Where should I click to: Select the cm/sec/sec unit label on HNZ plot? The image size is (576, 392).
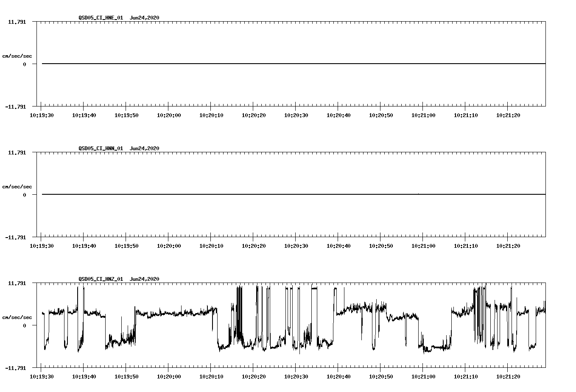tap(17, 317)
